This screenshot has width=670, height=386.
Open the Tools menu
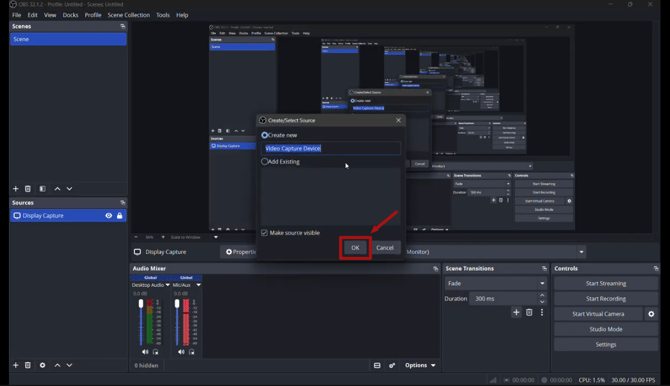click(x=163, y=15)
